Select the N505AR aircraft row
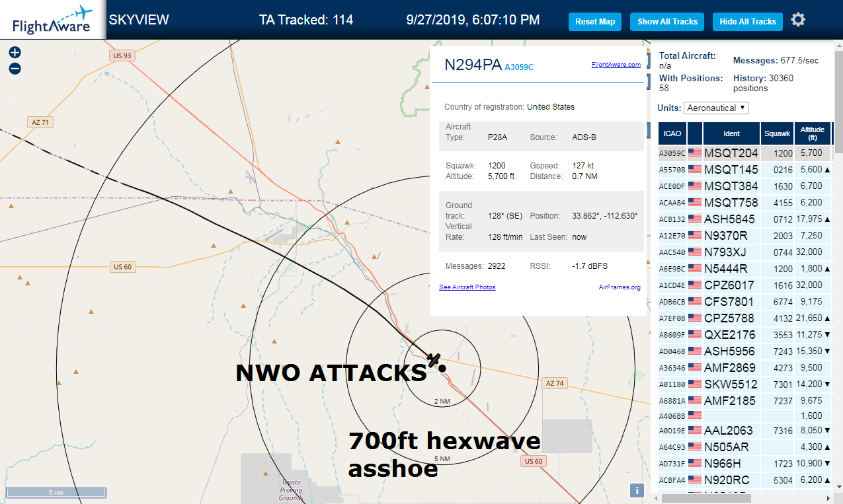 tap(744, 447)
